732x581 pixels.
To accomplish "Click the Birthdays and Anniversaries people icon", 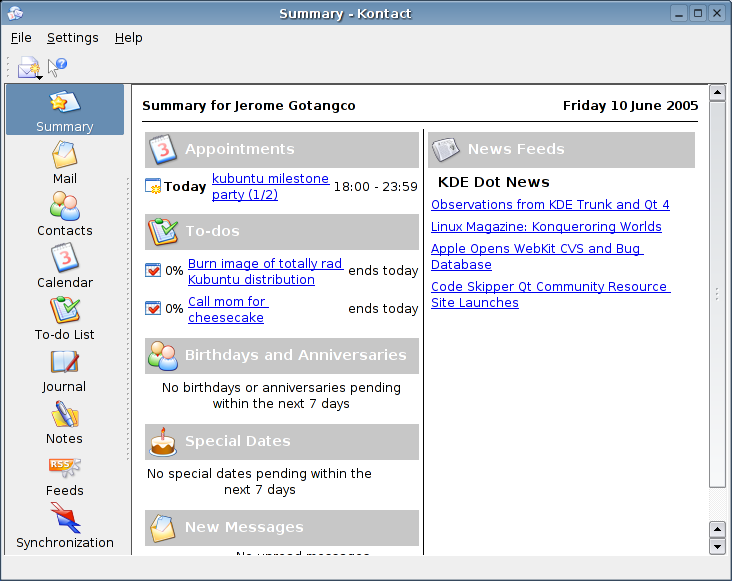I will tap(162, 356).
